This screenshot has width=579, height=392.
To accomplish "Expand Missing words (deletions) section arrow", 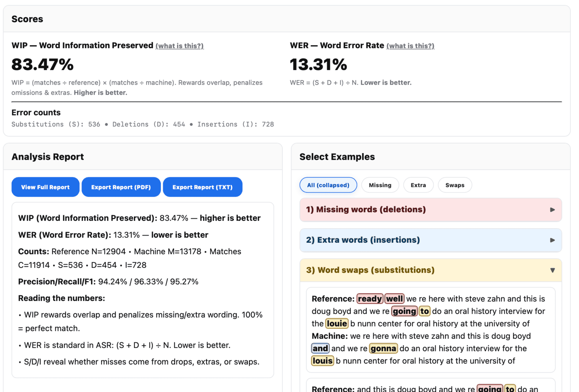I will point(552,210).
